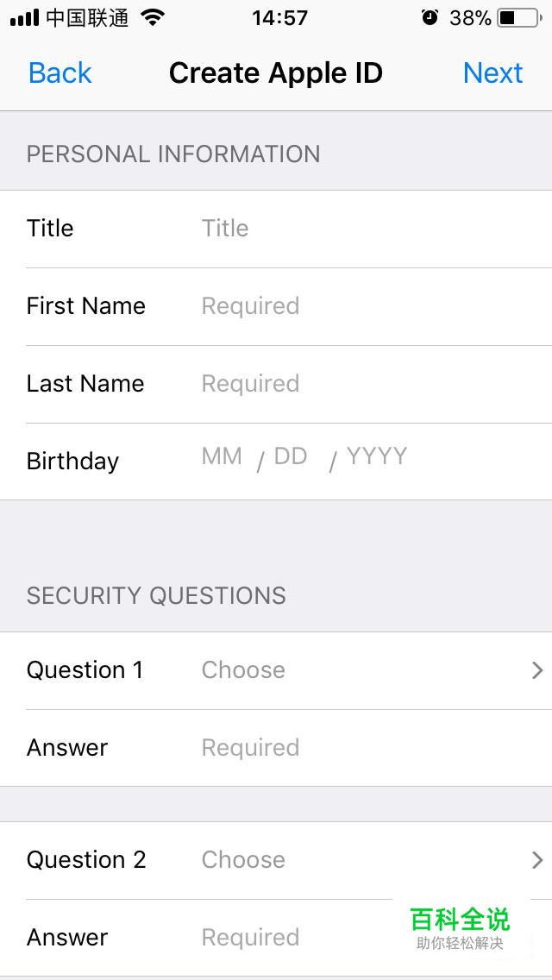Tap the alarm clock status icon

click(430, 17)
